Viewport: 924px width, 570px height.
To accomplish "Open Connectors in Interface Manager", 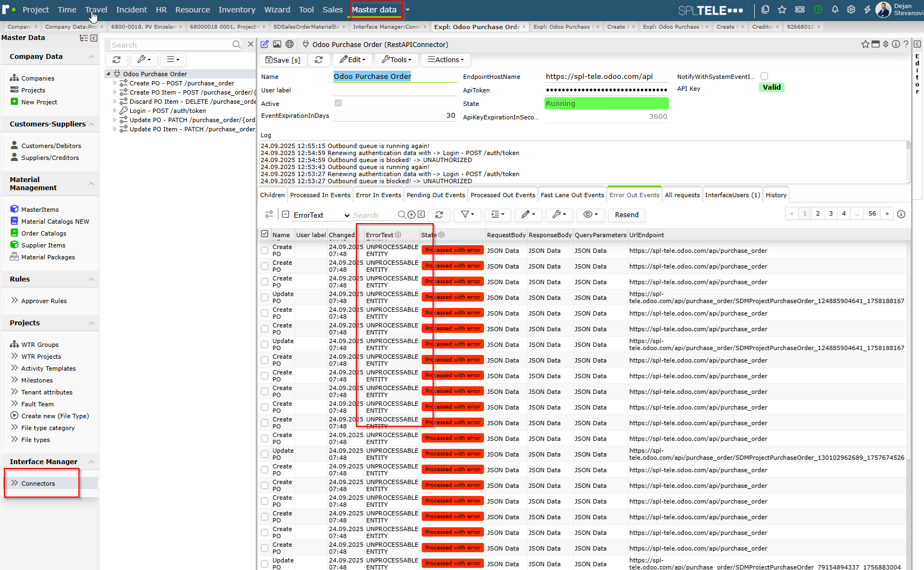I will pyautogui.click(x=38, y=484).
